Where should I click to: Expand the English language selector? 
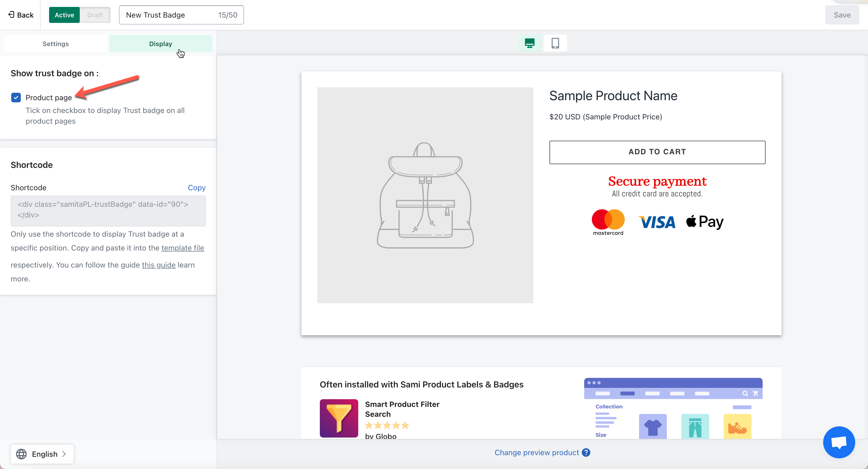(42, 454)
